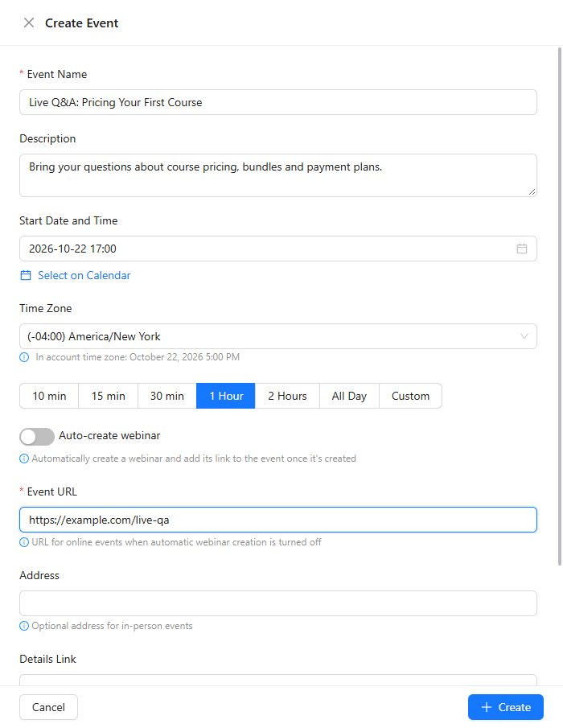Screen dimensions: 563x728
Task: Click the 'Details Link' label
Action: pos(47,659)
